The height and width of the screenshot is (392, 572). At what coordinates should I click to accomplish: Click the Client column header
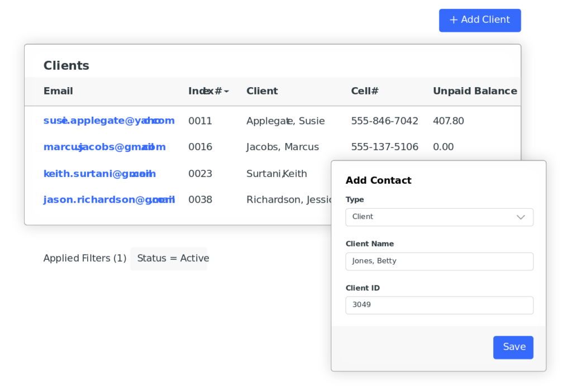tap(262, 92)
